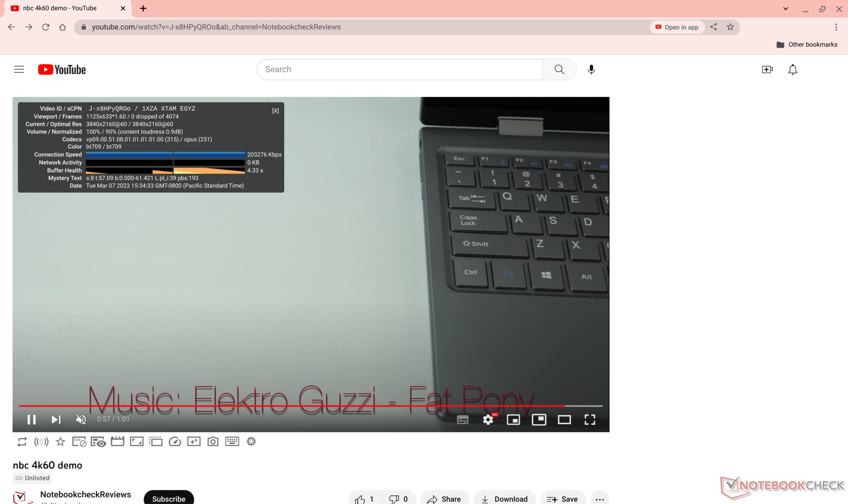The width and height of the screenshot is (848, 504).
Task: Click the Download button
Action: 504,499
